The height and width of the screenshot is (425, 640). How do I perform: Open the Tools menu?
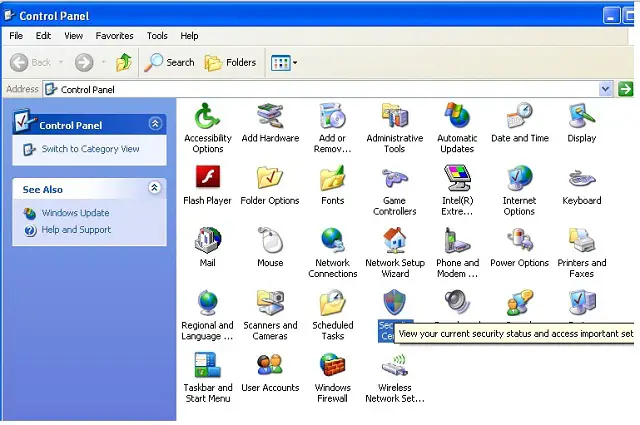pyautogui.click(x=157, y=36)
